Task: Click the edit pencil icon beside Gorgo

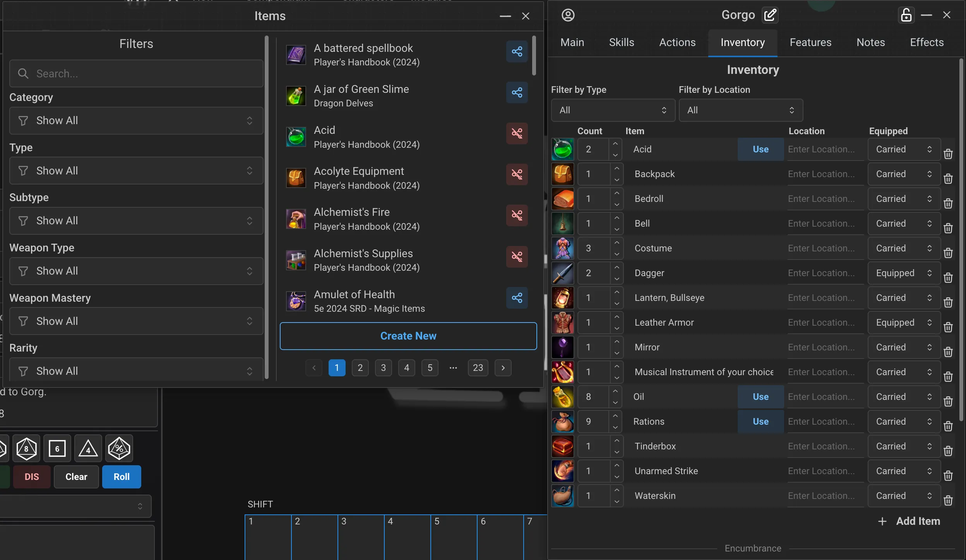Action: click(770, 15)
